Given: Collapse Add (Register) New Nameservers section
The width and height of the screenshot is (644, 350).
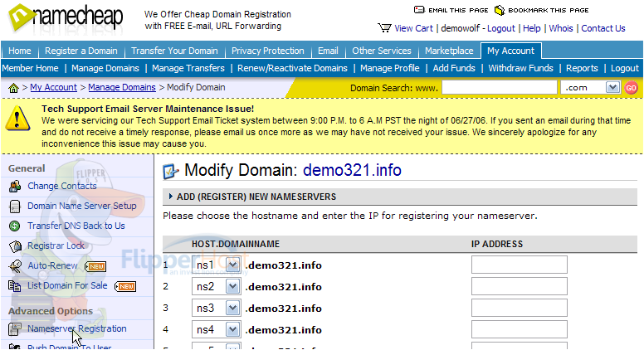Looking at the screenshot, I should pos(170,197).
